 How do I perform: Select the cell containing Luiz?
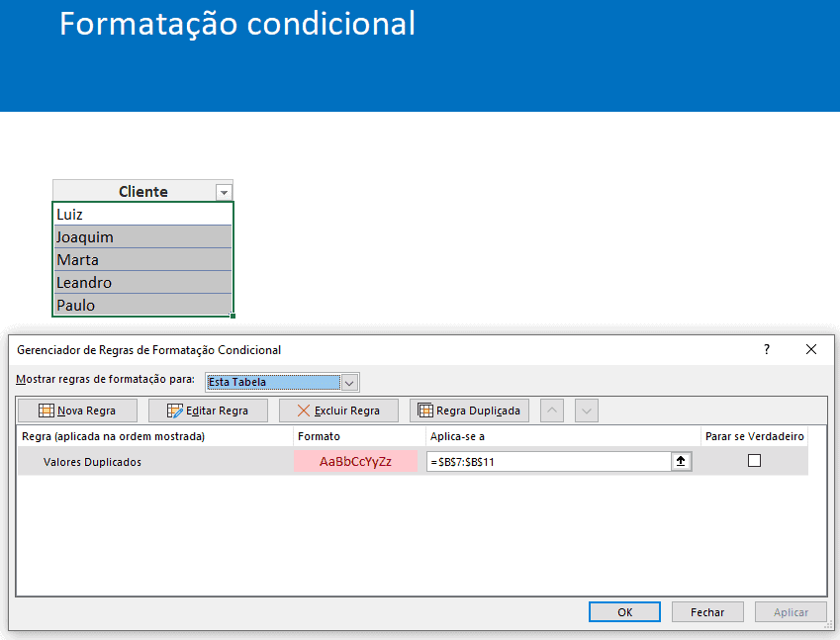[x=143, y=215]
